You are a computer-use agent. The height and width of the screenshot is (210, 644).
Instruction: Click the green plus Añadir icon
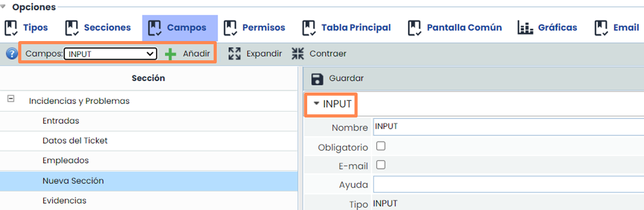click(170, 54)
